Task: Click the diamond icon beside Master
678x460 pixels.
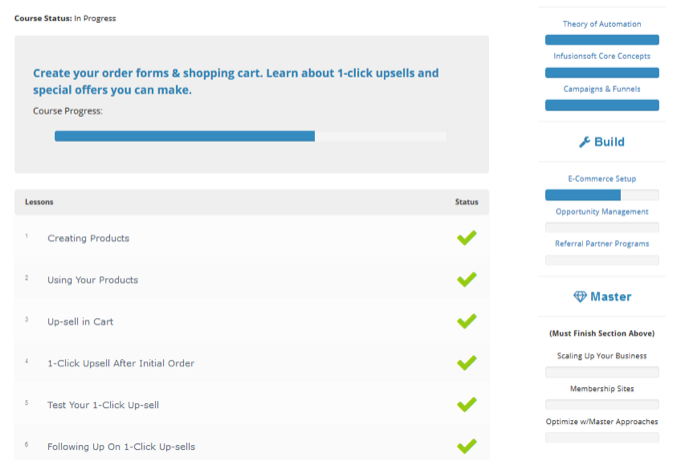Action: coord(580,297)
